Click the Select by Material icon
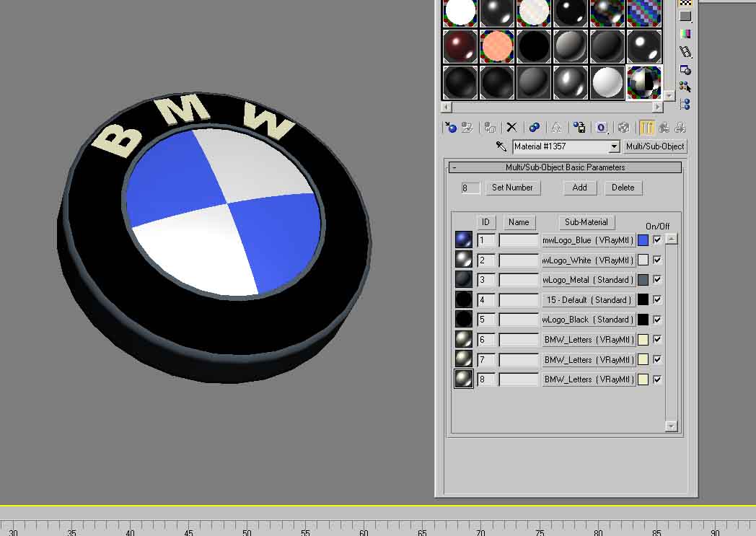The image size is (756, 536). [685, 87]
